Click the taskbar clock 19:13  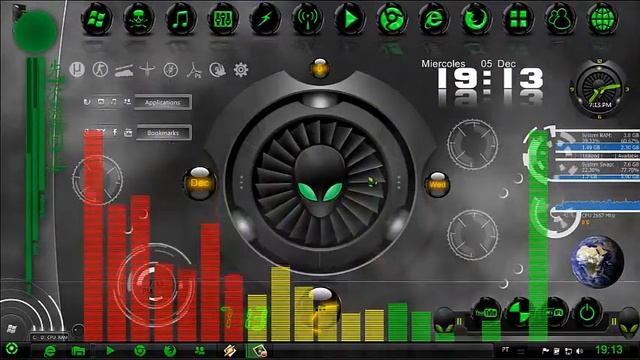click(609, 349)
